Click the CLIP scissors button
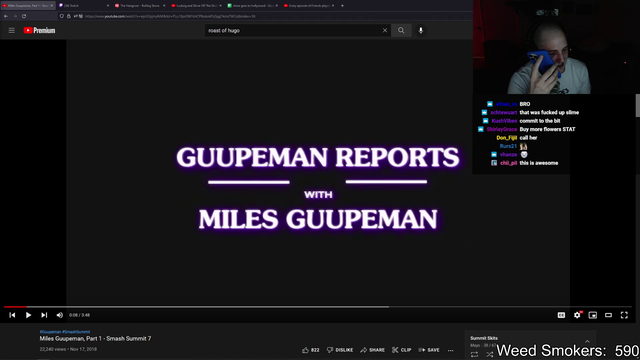This screenshot has width=640, height=360. coord(402,350)
